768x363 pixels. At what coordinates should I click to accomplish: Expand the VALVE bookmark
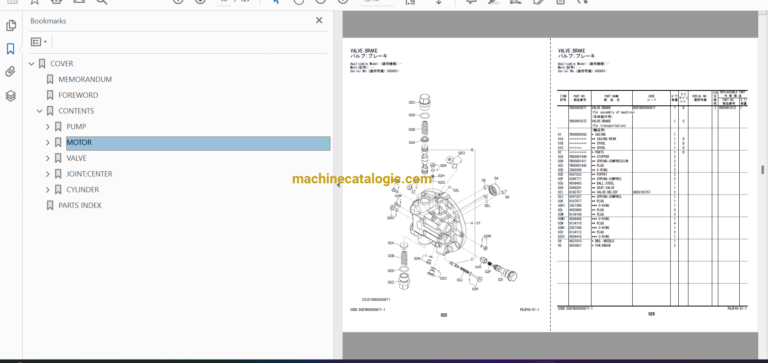point(48,158)
